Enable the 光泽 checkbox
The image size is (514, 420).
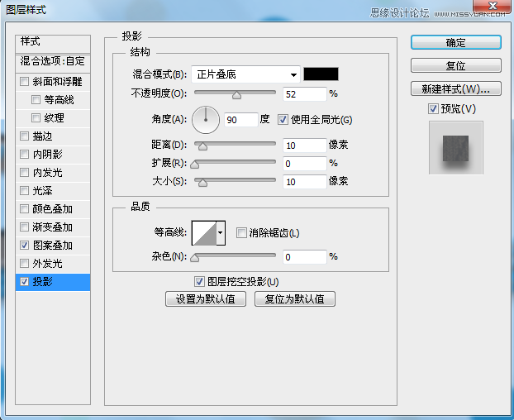[24, 190]
